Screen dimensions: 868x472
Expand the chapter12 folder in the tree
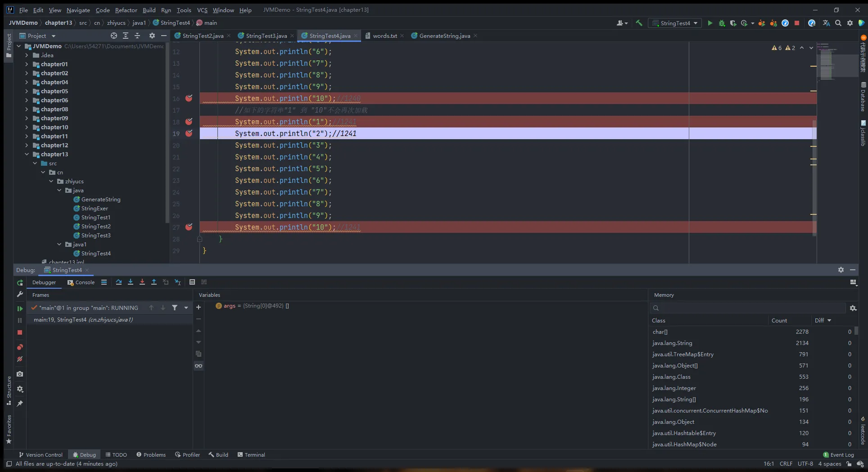(27, 145)
